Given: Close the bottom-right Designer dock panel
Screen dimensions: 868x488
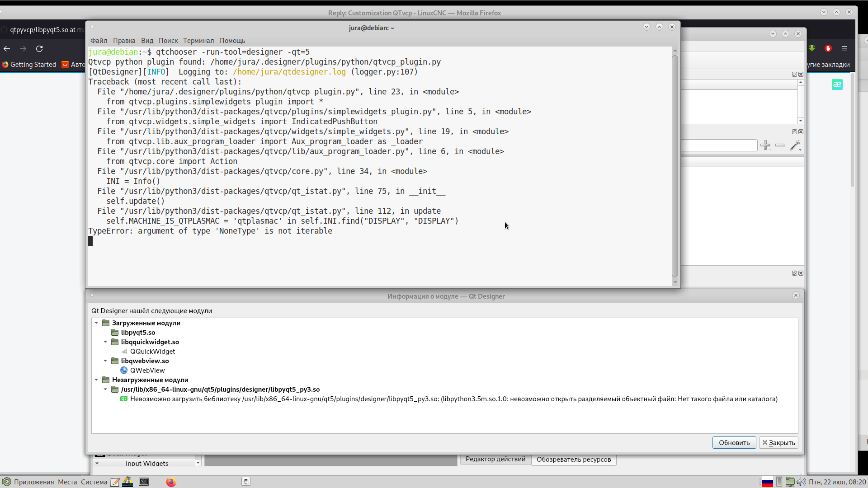Looking at the screenshot, I should 801,273.
